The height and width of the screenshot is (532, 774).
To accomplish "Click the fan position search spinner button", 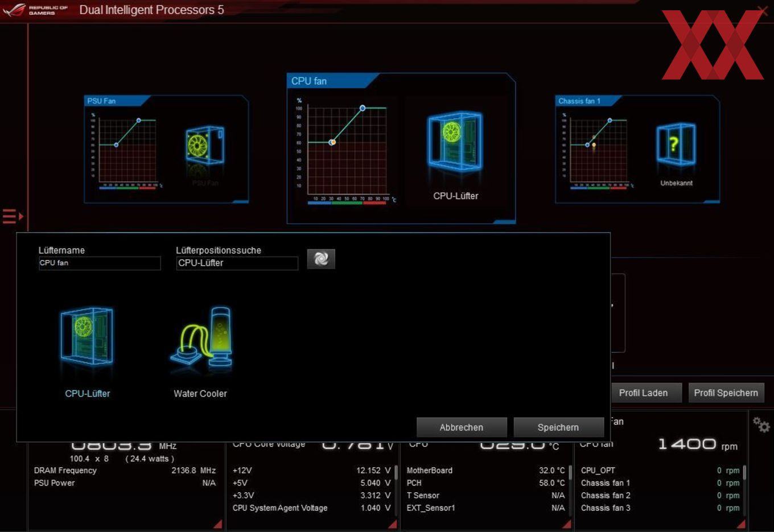I will (321, 259).
